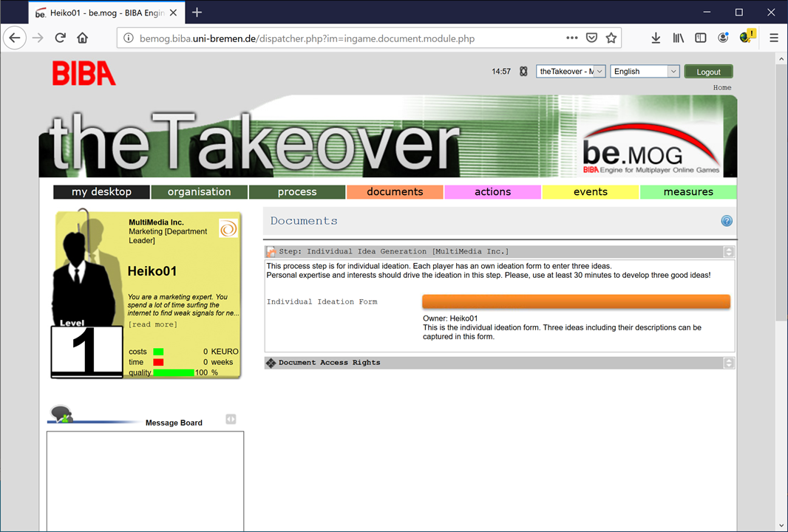Open the Firefox account menu
Viewport: 788px width, 532px height.
pos(723,38)
